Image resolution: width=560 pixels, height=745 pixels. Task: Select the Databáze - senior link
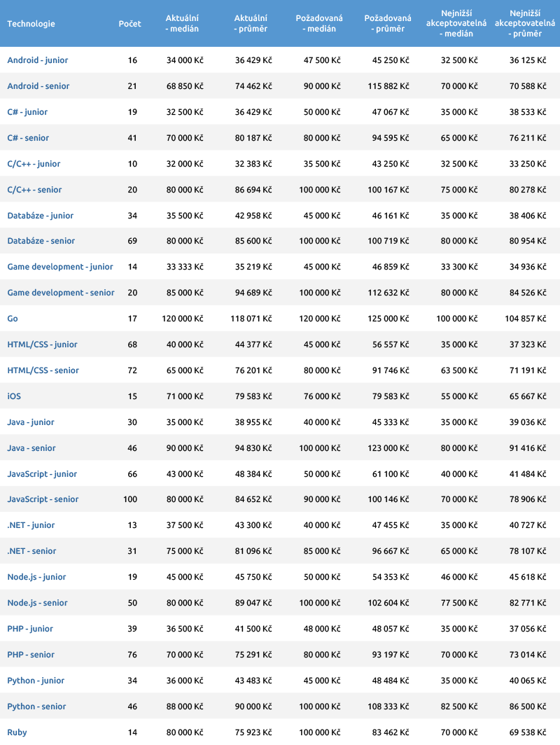(41, 241)
